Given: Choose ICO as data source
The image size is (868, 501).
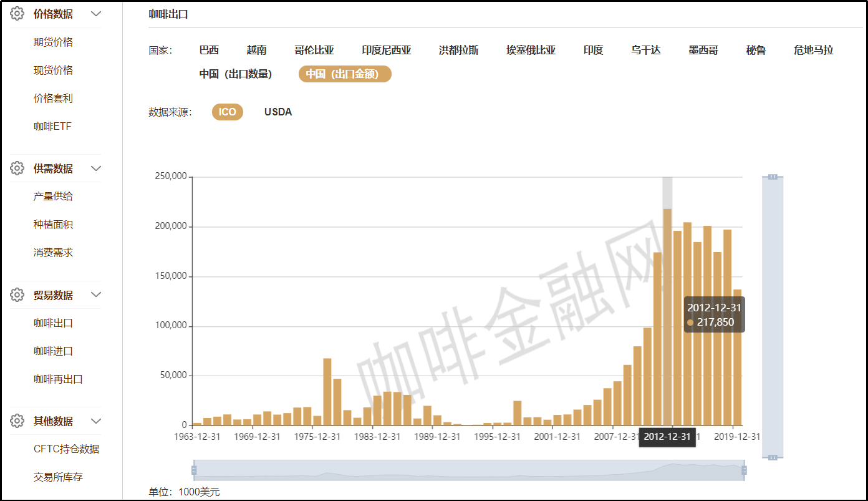Looking at the screenshot, I should pyautogui.click(x=228, y=112).
